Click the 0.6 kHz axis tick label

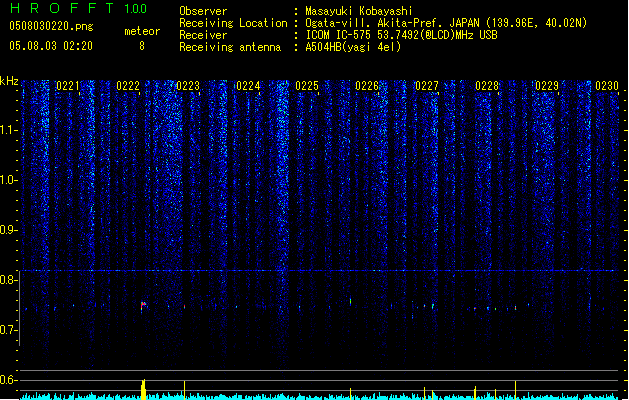tap(9, 380)
